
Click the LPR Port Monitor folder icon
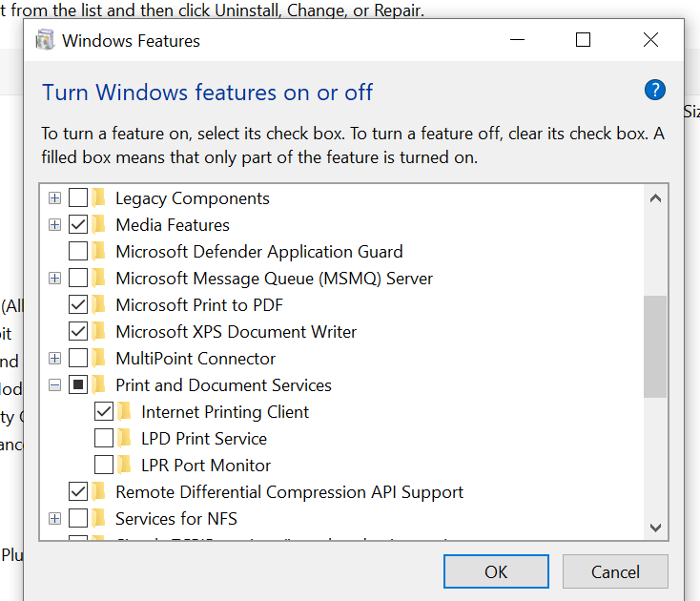[x=125, y=466]
